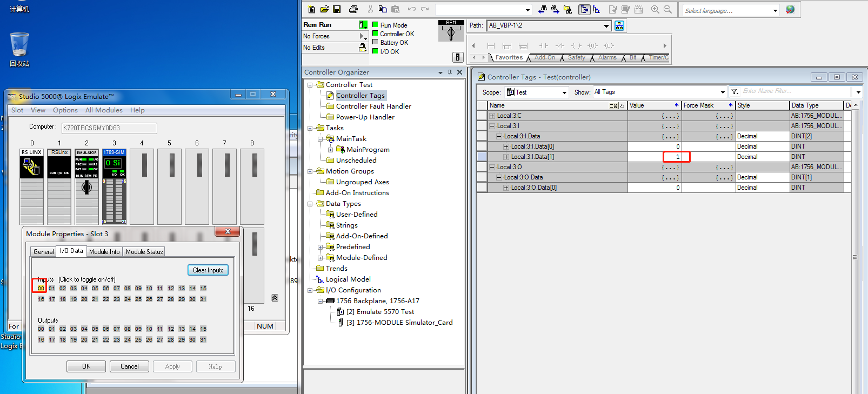The width and height of the screenshot is (868, 394).
Task: Toggle input bit 00 on
Action: click(x=41, y=289)
